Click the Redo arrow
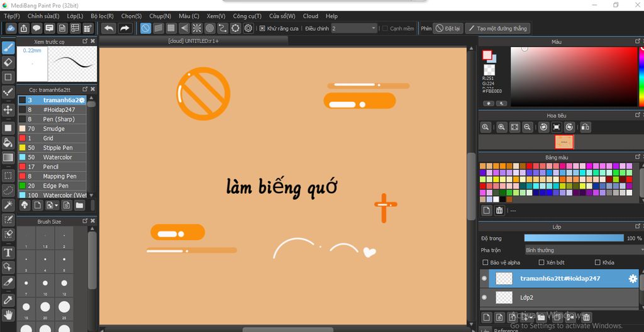 125,28
